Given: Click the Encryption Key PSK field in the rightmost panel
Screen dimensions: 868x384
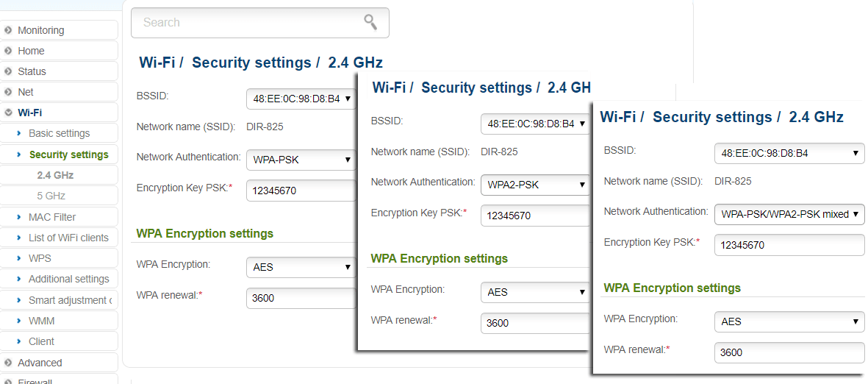Looking at the screenshot, I should pos(789,245).
